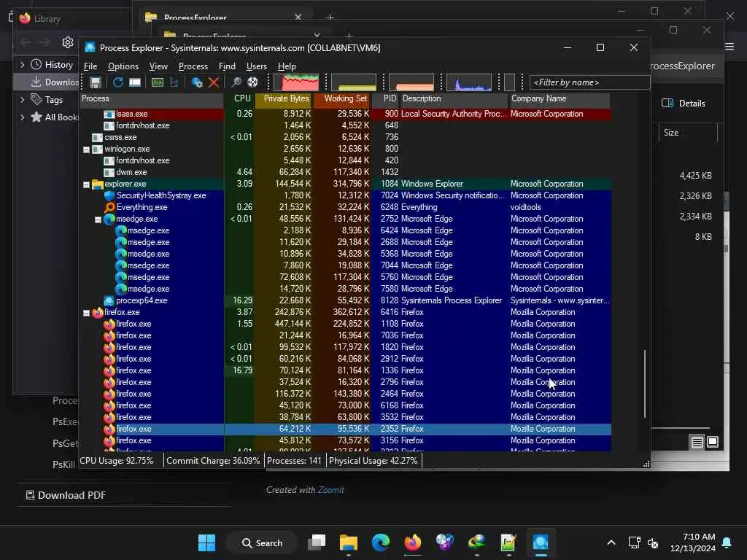Show hidden tray icons chevron
Viewport: 747px width, 560px height.
(x=611, y=542)
